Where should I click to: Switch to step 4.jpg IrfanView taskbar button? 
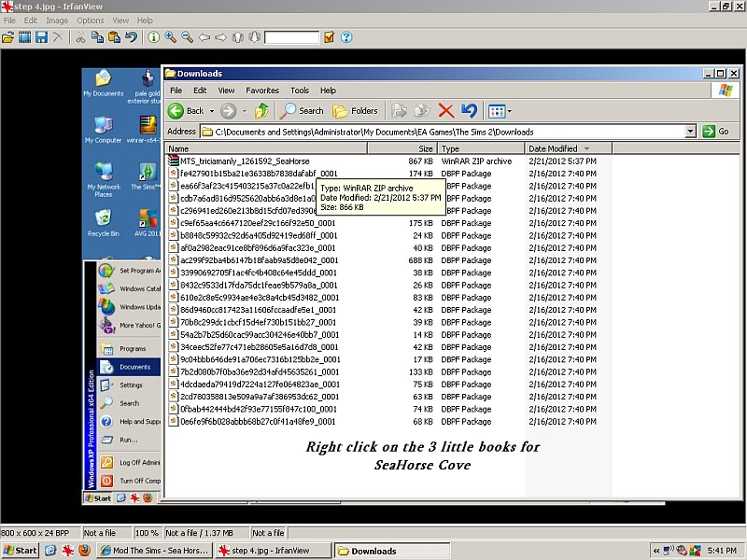[273, 551]
